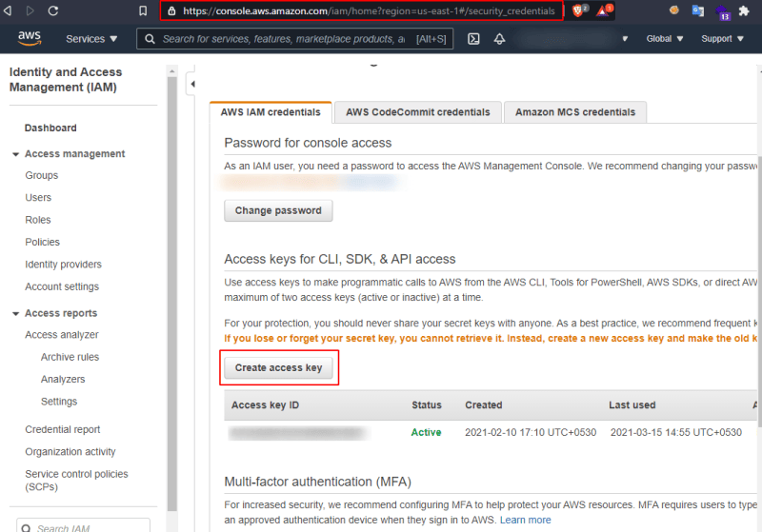Click the sidebar scrollbar up arrow
Screen dimensions: 762x532
click(x=172, y=71)
